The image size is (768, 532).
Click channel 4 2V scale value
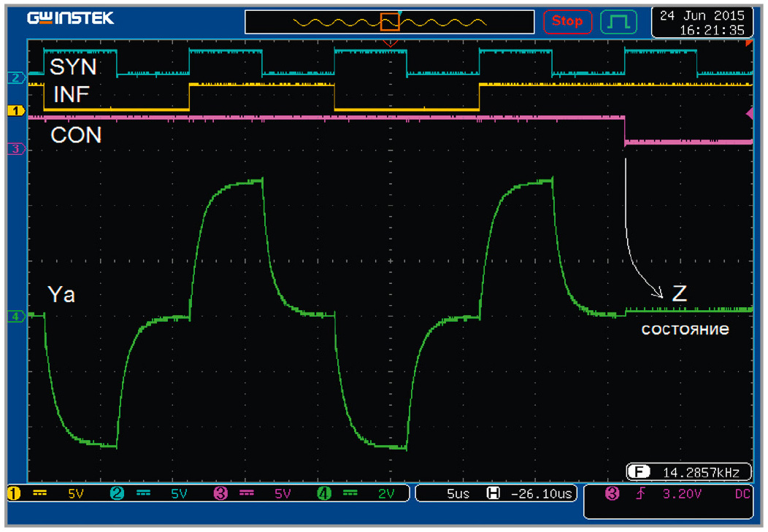[x=386, y=494]
